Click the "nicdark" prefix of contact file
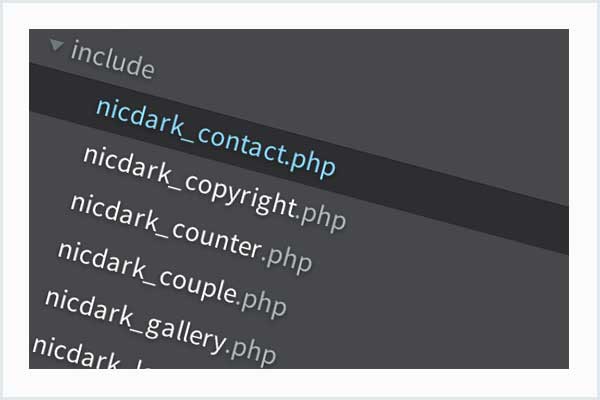The image size is (600, 400). click(x=140, y=116)
